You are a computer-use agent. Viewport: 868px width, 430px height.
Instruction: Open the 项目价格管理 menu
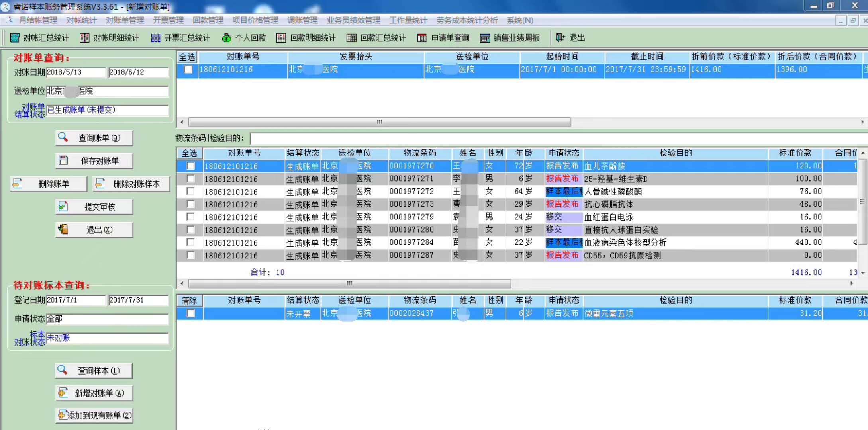tap(255, 20)
